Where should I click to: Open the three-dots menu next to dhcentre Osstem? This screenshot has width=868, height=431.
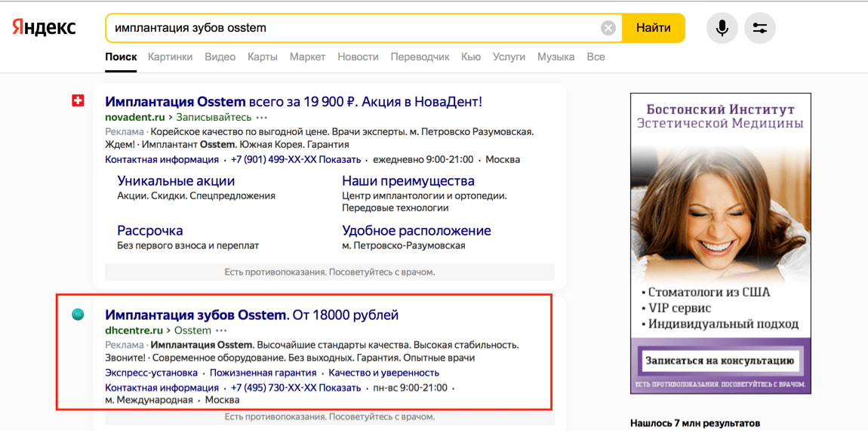pos(221,331)
